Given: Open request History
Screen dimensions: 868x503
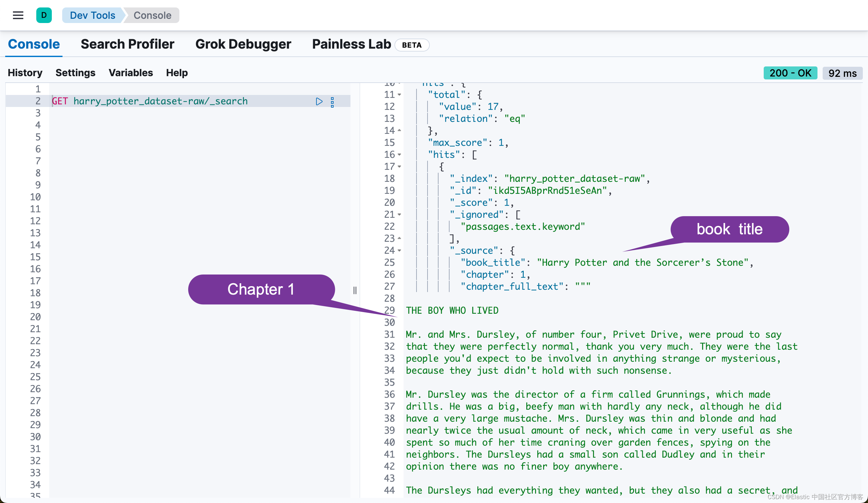Looking at the screenshot, I should pyautogui.click(x=25, y=73).
